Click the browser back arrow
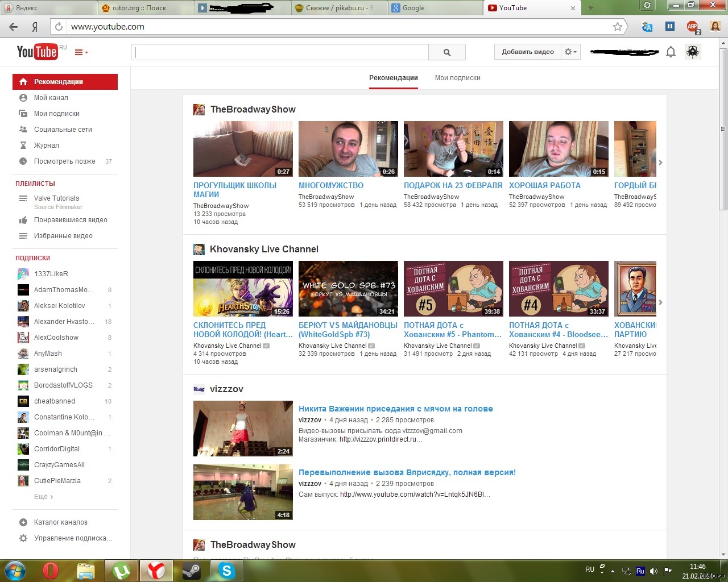Viewport: 728px width, 582px height. pos(14,27)
